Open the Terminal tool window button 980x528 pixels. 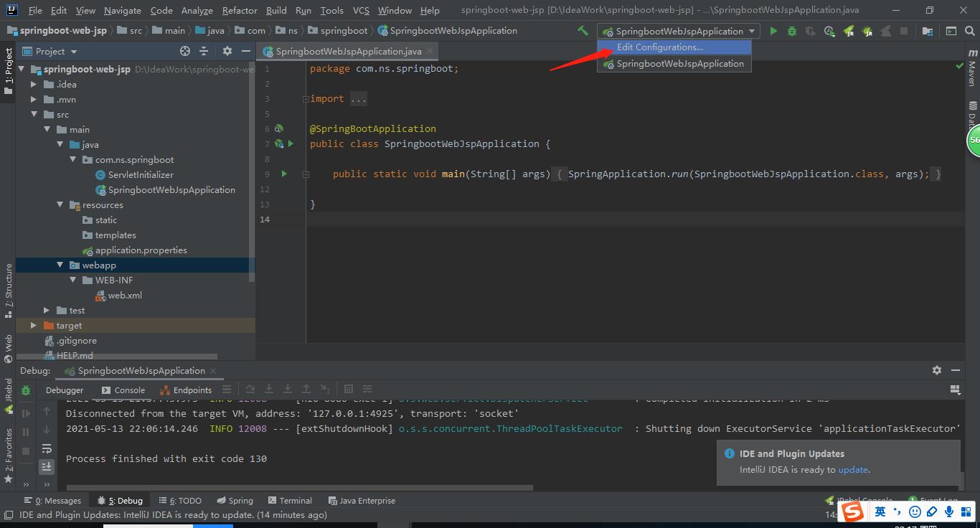pos(290,500)
